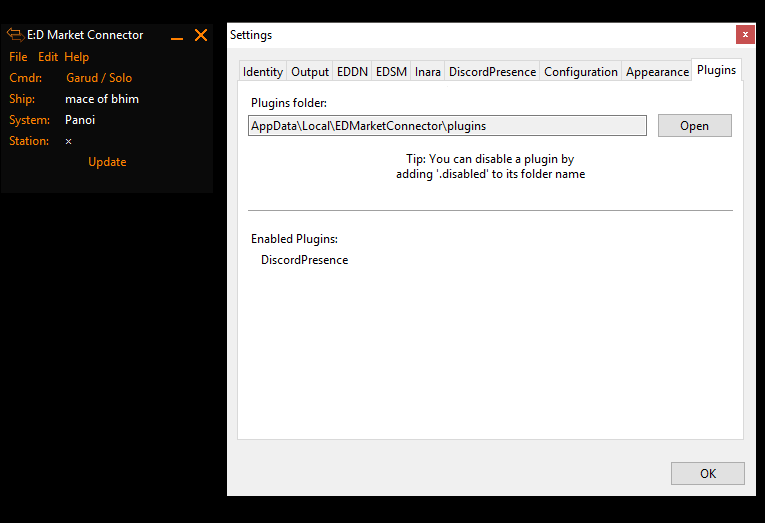Close the Settings dialog with the red X

(x=745, y=35)
